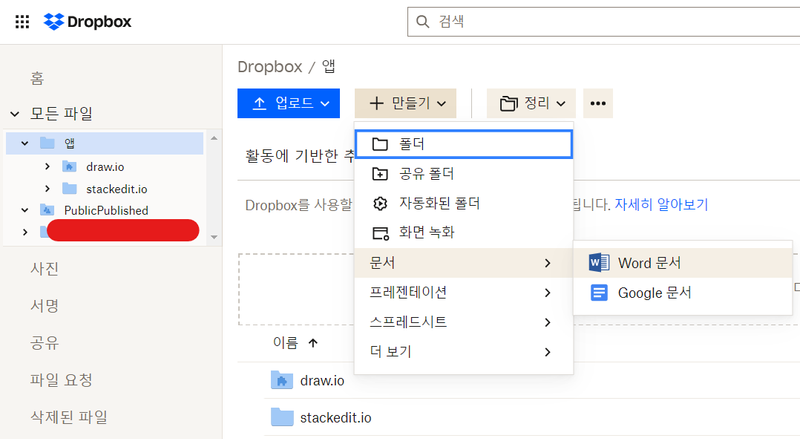Open the draw.io folder in file list
Screen dimensions: 800x439
322,380
